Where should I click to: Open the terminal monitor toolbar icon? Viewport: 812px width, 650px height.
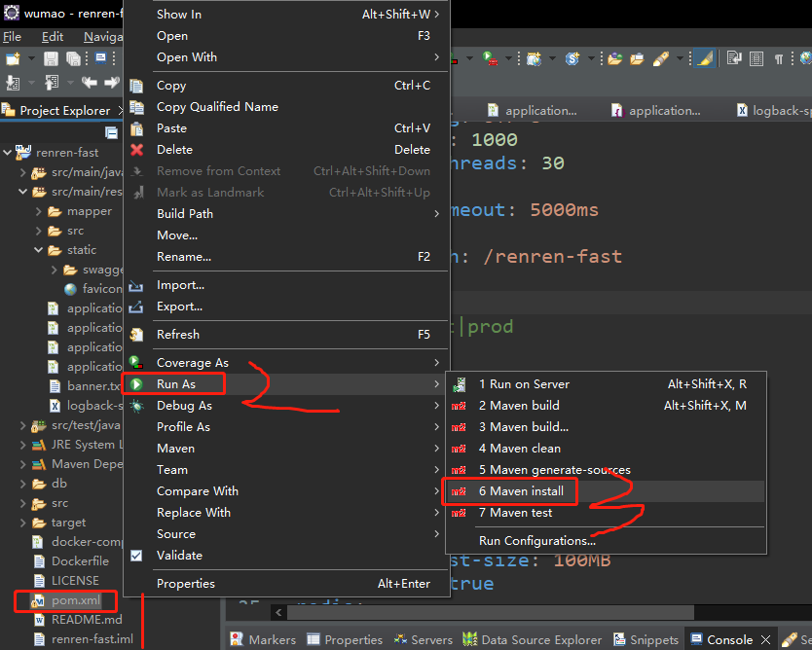(x=101, y=58)
